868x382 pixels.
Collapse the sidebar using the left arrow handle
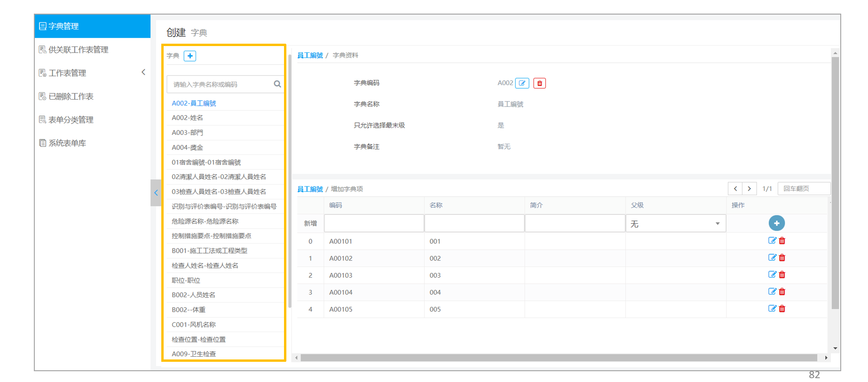(156, 193)
